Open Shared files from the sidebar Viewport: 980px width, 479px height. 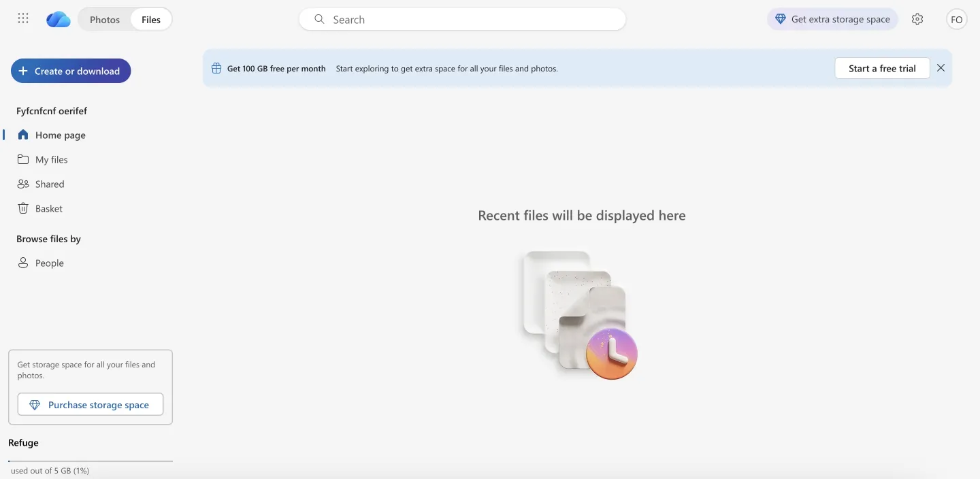(48, 184)
